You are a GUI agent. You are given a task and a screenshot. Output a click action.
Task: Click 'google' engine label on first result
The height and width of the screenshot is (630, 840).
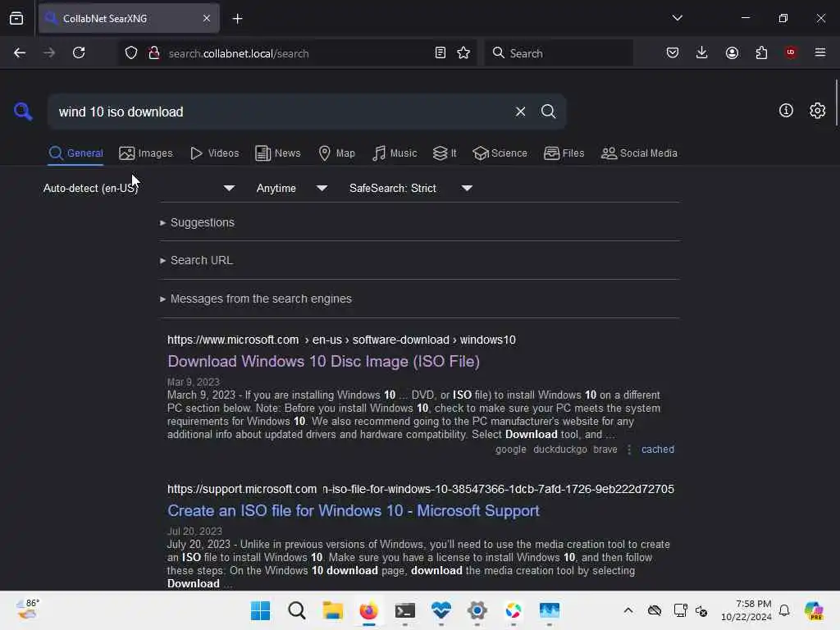[510, 450]
